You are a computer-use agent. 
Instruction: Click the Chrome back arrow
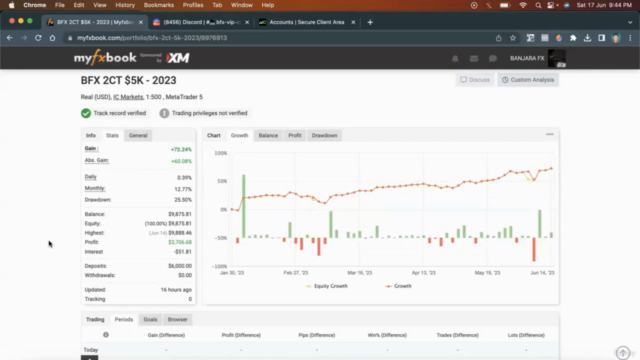point(10,38)
